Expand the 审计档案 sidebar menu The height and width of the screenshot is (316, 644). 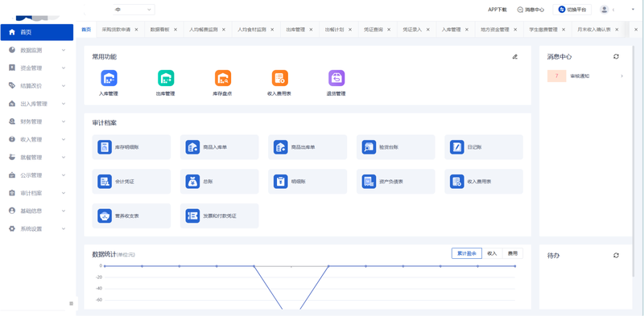[x=37, y=193]
